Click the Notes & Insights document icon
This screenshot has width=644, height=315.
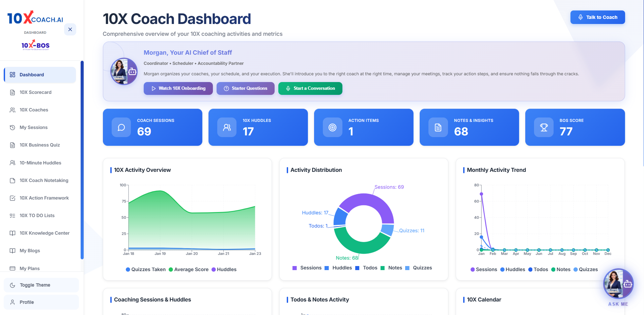click(438, 127)
